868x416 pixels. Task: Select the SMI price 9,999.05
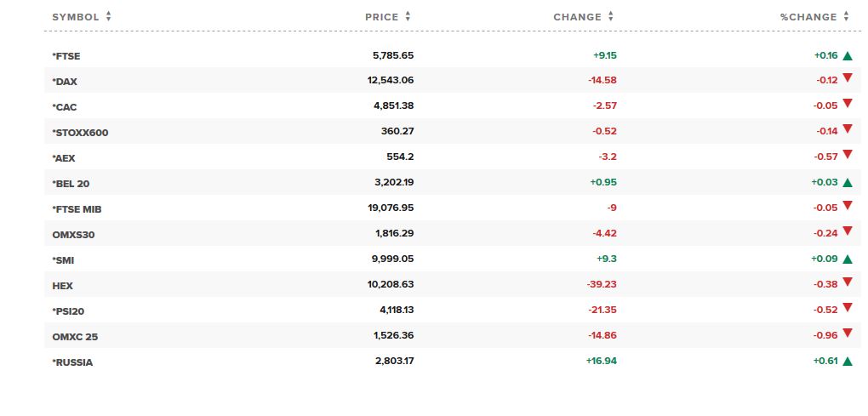[393, 259]
